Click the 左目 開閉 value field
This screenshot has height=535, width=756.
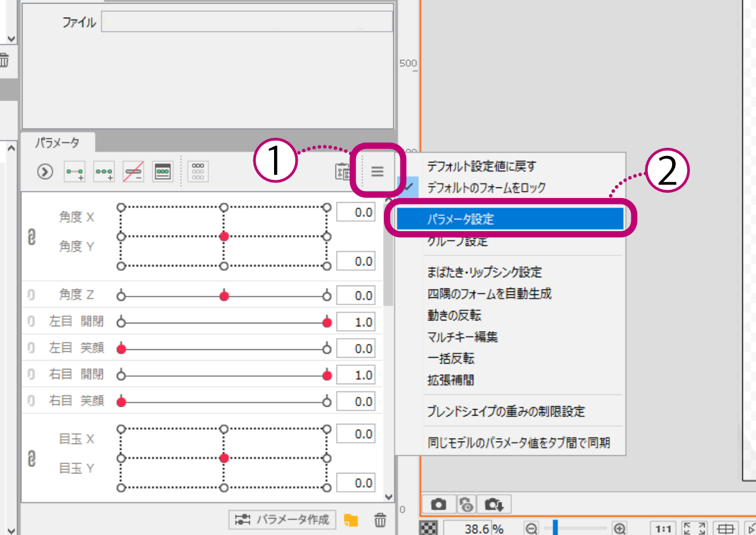tap(356, 322)
